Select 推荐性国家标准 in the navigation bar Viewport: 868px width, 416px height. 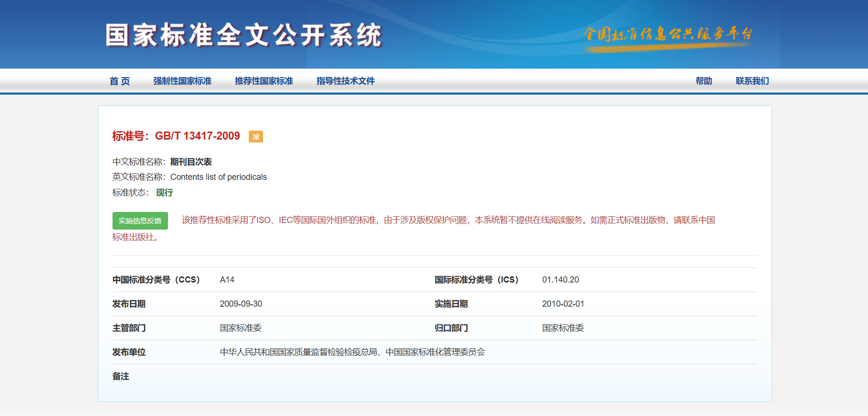pyautogui.click(x=264, y=81)
